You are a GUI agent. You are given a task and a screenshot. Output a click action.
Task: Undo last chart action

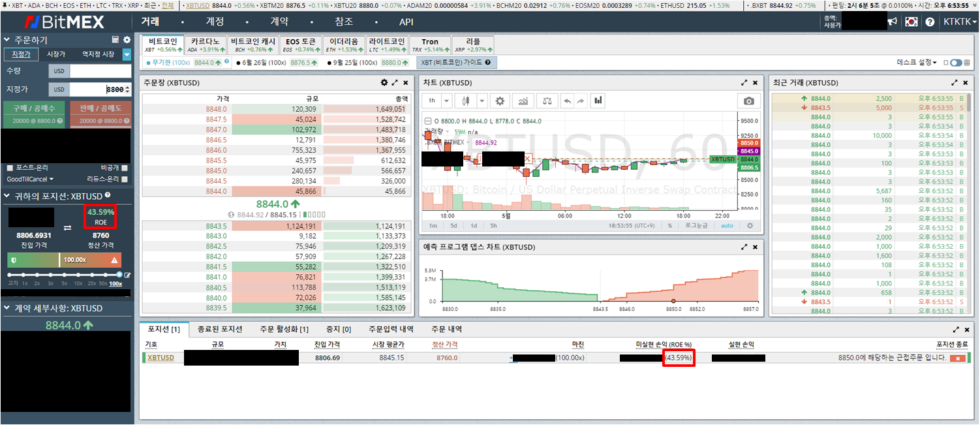point(567,101)
